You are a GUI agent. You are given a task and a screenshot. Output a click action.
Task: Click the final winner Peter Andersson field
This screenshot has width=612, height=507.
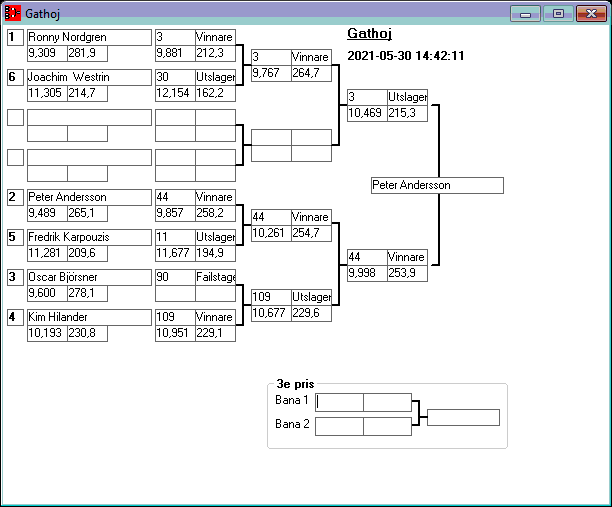pyautogui.click(x=436, y=185)
